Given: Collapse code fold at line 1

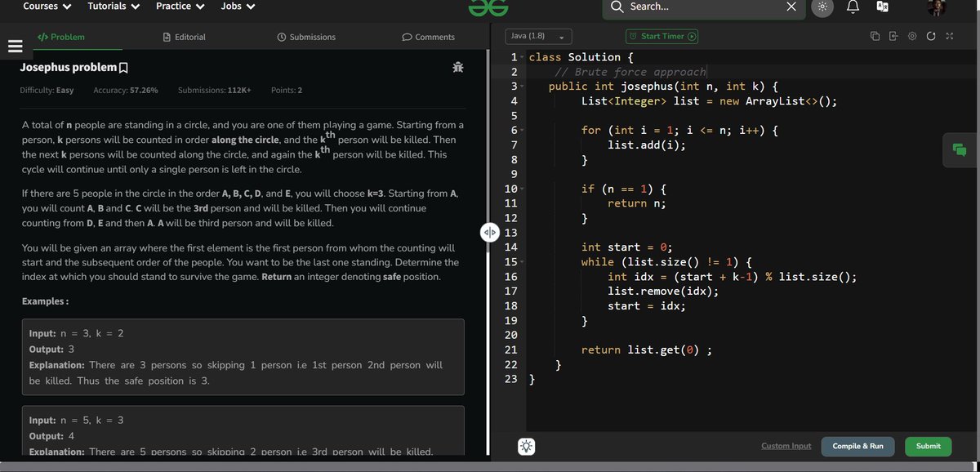Looking at the screenshot, I should [523, 58].
